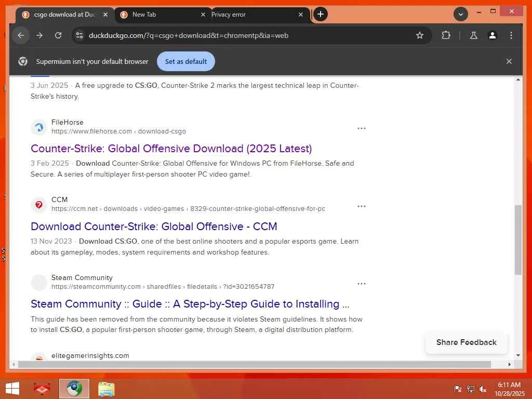The width and height of the screenshot is (532, 399).
Task: Click the FileHorse site name text
Action: (x=67, y=122)
